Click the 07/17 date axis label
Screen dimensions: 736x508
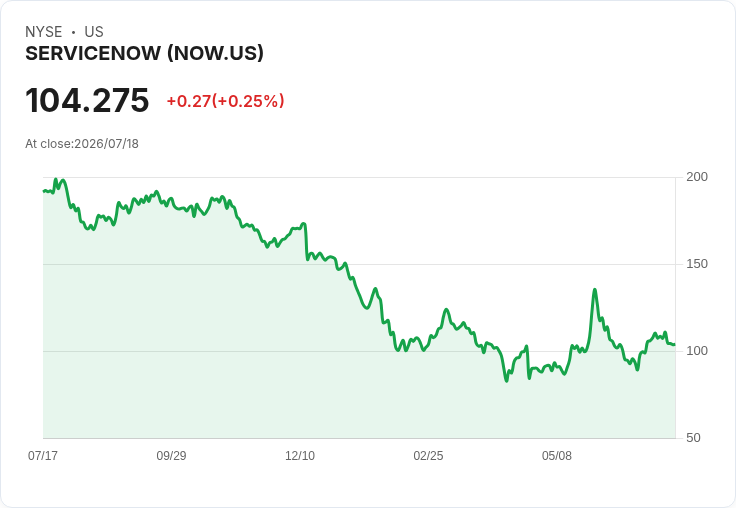[x=43, y=455]
